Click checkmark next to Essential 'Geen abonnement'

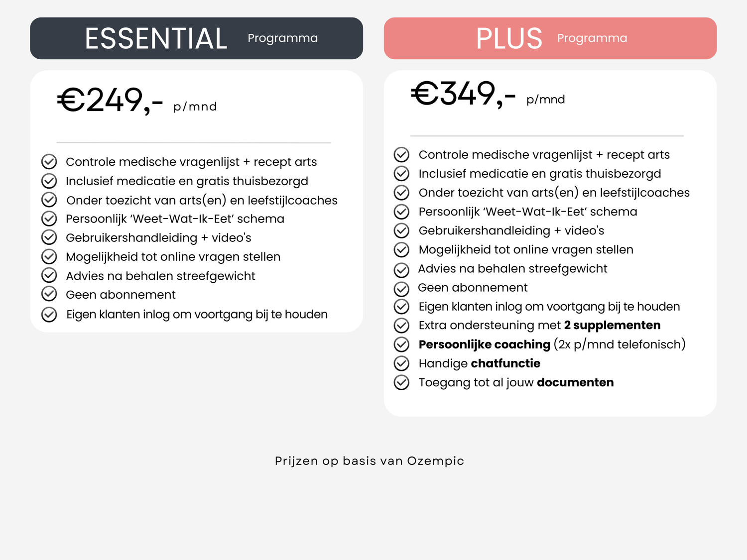(49, 294)
